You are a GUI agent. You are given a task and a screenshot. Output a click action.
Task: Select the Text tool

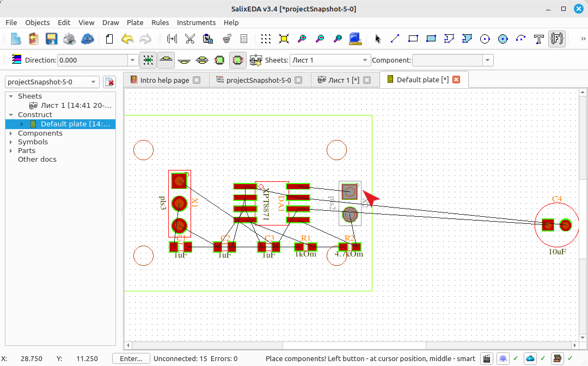pos(539,39)
